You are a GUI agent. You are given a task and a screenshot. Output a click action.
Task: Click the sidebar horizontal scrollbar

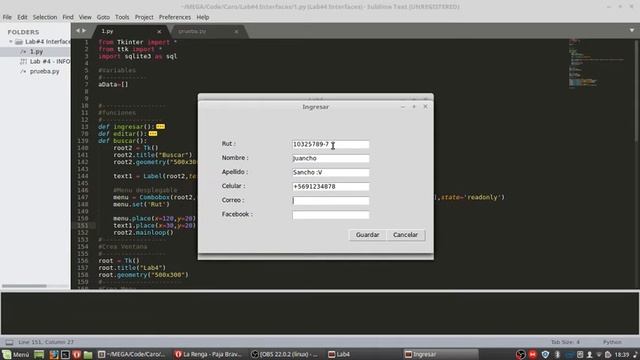[24, 286]
